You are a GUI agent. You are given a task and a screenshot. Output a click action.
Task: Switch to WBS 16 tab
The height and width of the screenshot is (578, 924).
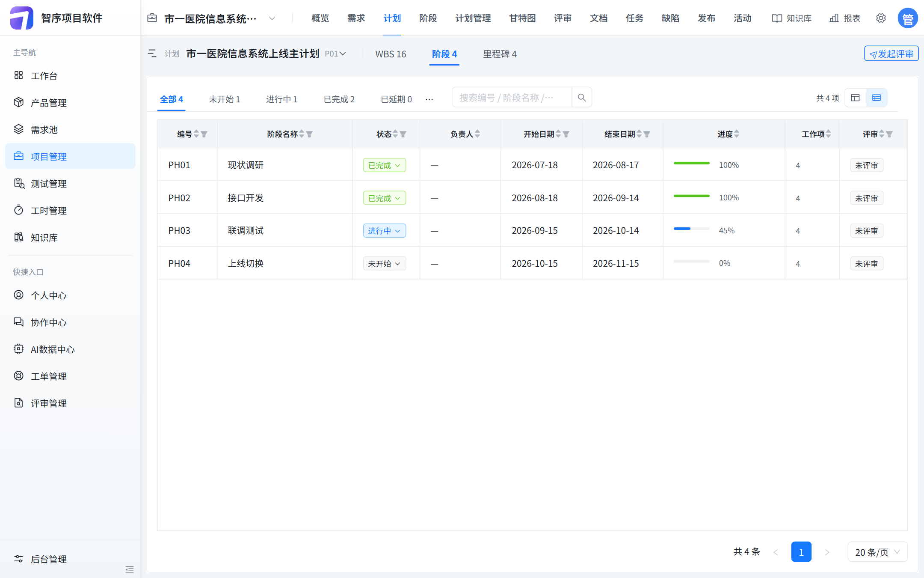[391, 54]
